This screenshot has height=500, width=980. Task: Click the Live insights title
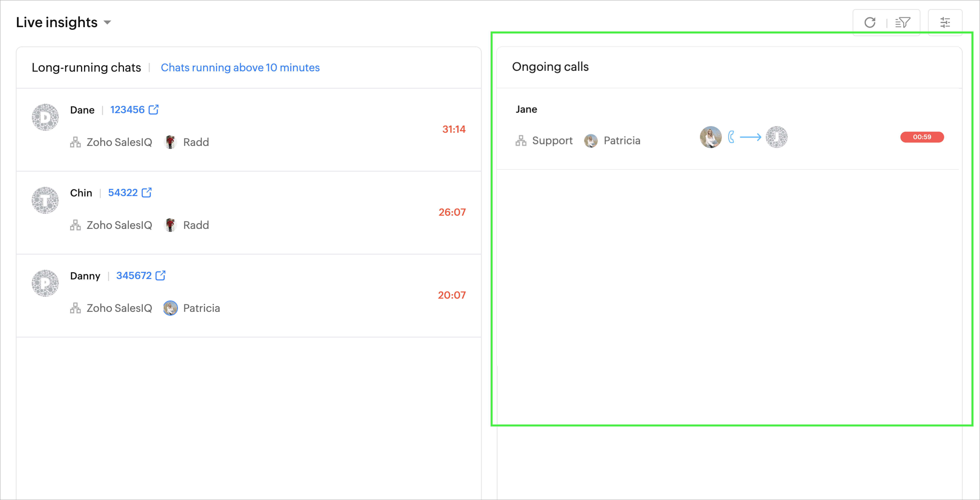tap(57, 22)
